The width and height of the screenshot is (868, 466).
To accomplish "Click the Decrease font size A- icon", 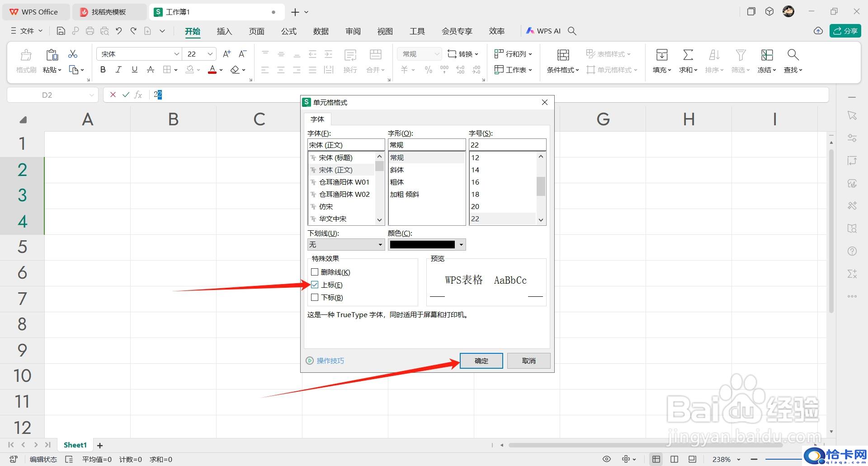I will [243, 54].
